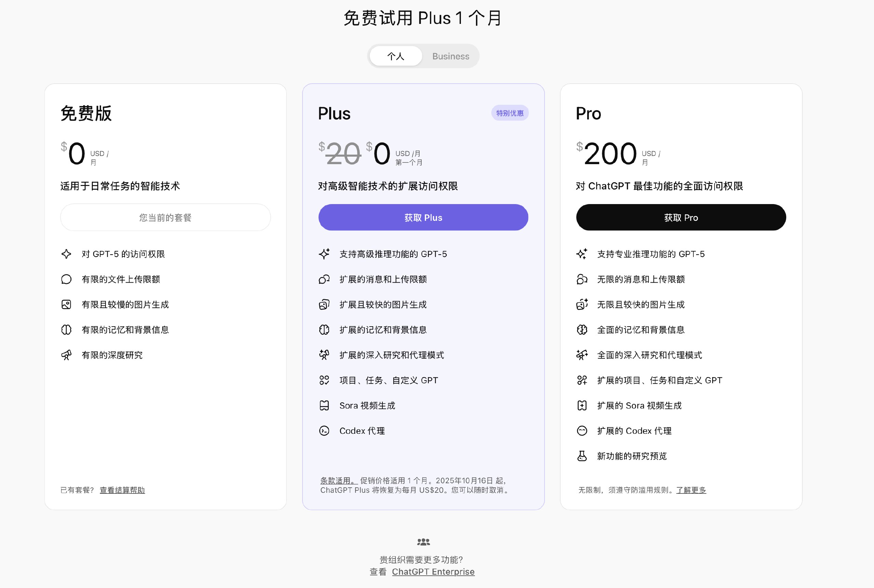Click sparkle icon beside 对 GPT-5 的访问权限
The height and width of the screenshot is (588, 874).
[x=66, y=254]
